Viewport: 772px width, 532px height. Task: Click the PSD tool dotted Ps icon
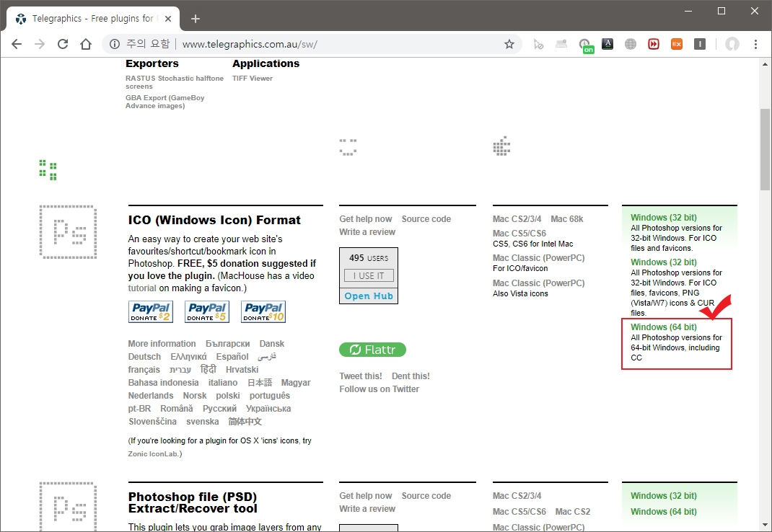point(68,506)
